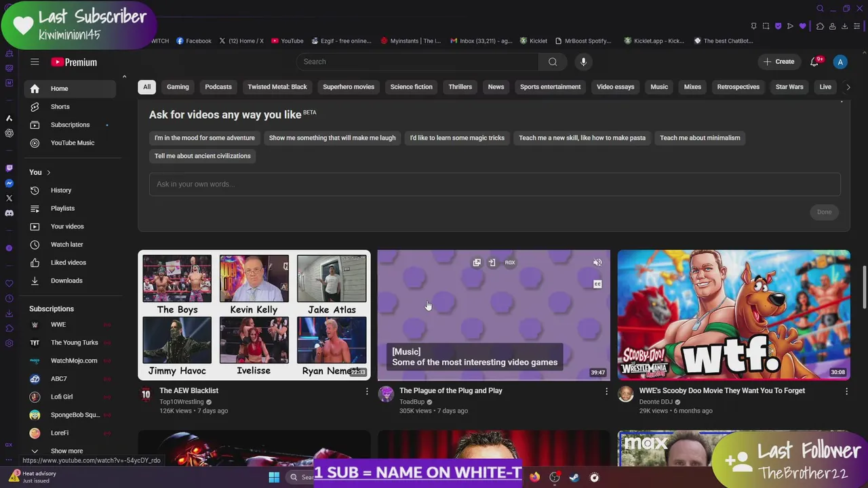
Task: Click the Create button
Action: coord(778,62)
